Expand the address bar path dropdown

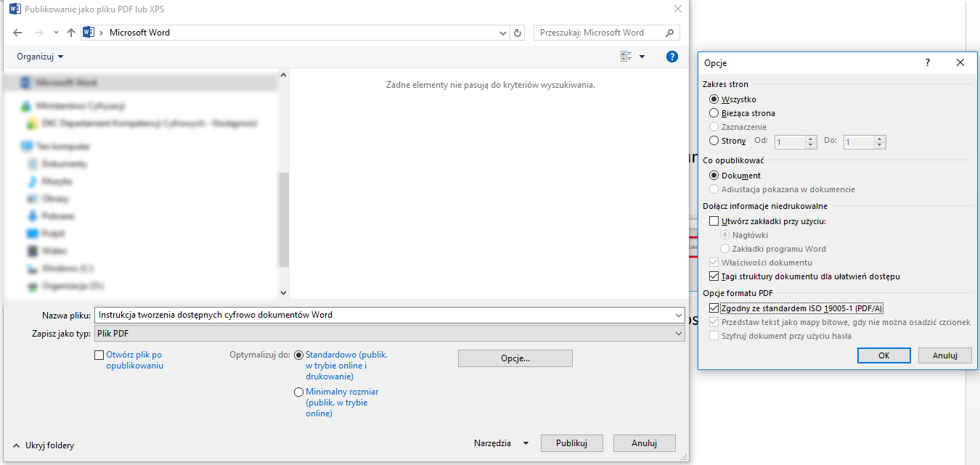click(x=504, y=33)
